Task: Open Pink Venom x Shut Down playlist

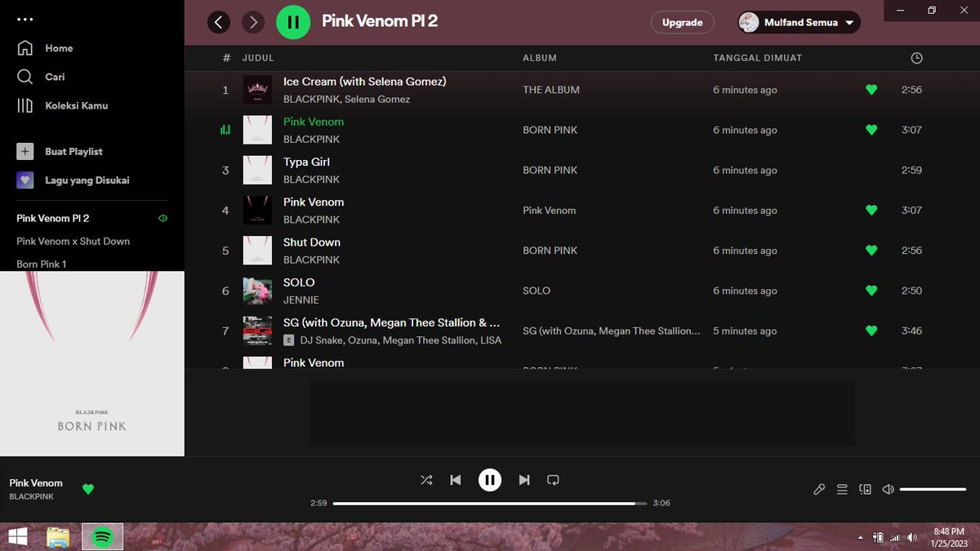Action: pos(73,242)
